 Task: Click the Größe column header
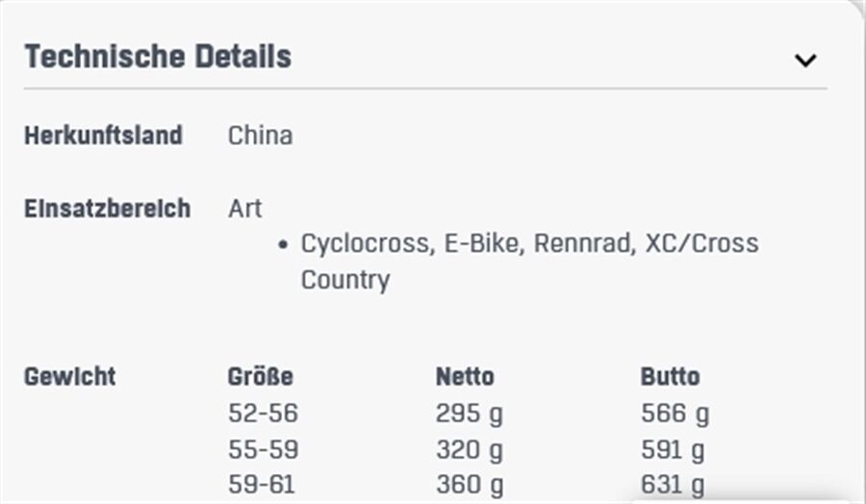tap(260, 376)
